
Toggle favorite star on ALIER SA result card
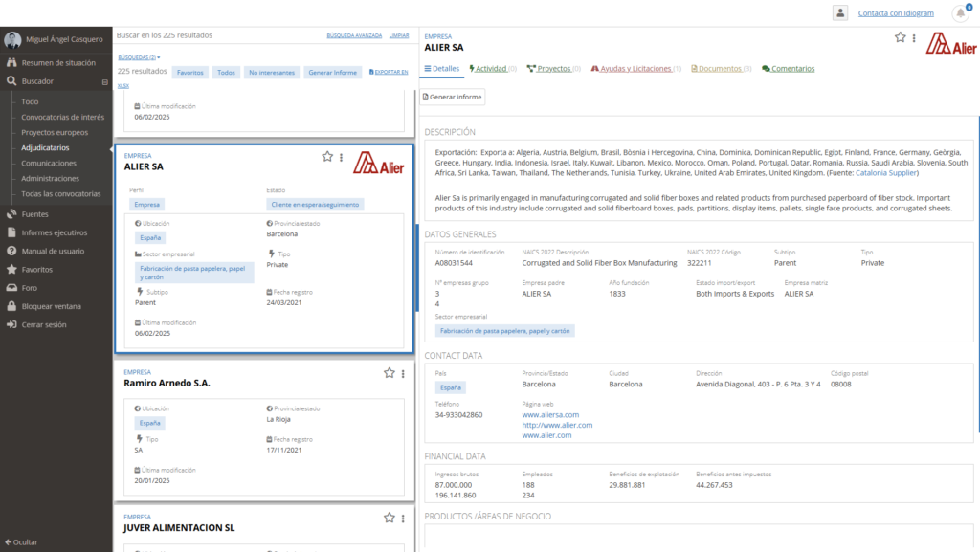pyautogui.click(x=327, y=157)
